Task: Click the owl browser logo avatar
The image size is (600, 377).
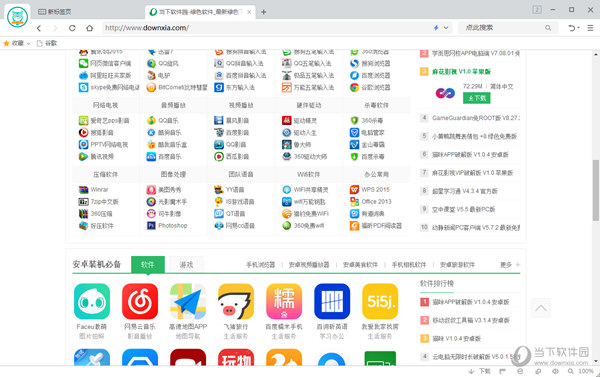Action: click(18, 17)
